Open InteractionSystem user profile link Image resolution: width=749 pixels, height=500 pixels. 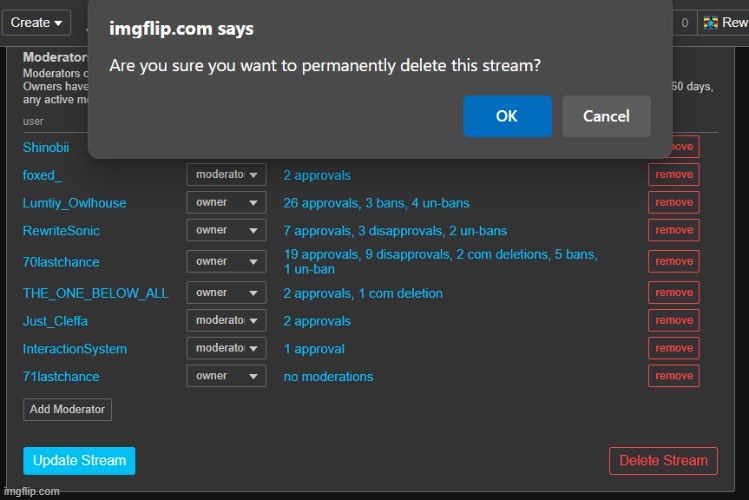pyautogui.click(x=75, y=349)
